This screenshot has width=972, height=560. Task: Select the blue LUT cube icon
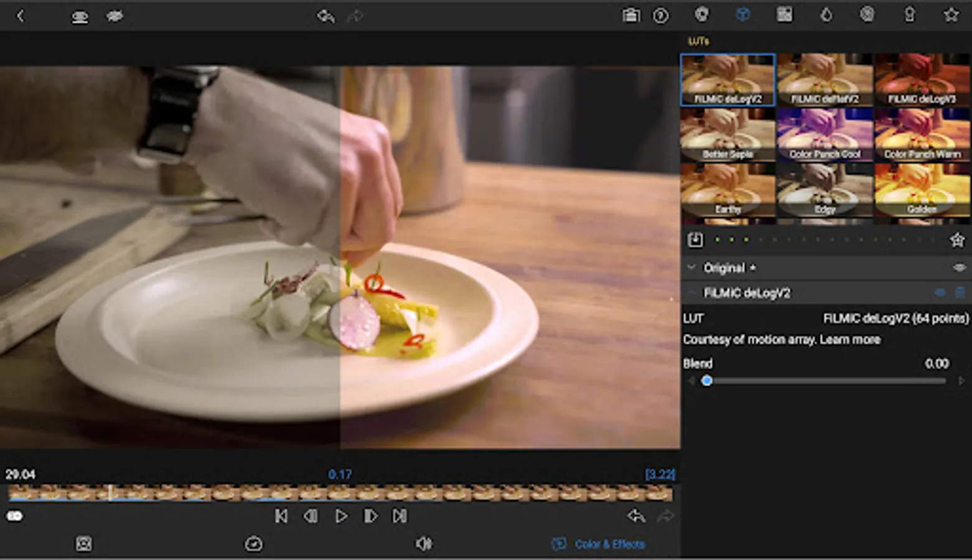coord(743,14)
